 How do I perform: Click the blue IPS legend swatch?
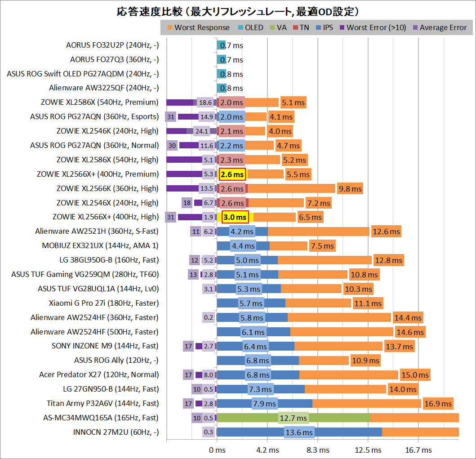coord(318,27)
